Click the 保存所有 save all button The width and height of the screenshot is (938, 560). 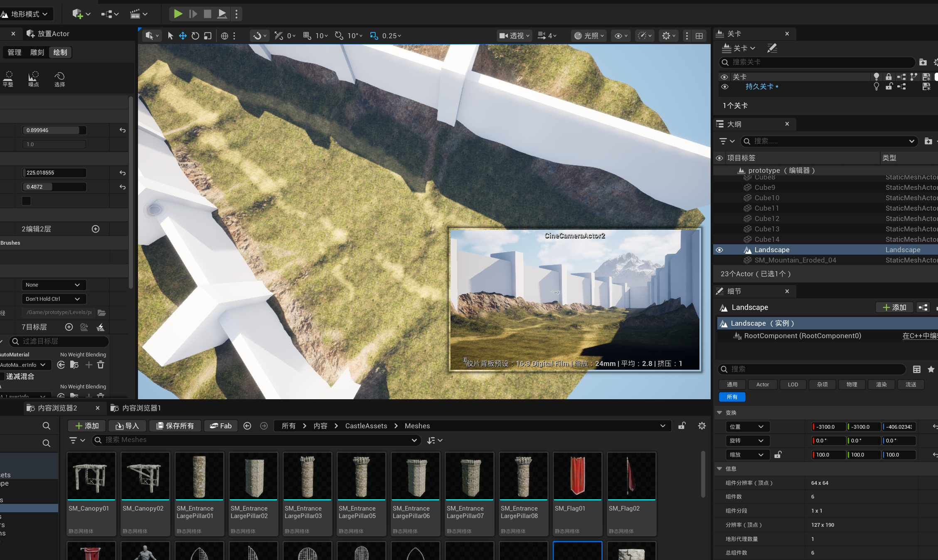coord(175,426)
